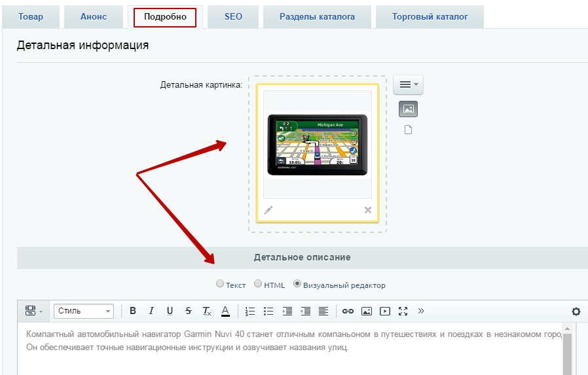Insert a bulleted list
The height and width of the screenshot is (375, 588).
[x=268, y=311]
